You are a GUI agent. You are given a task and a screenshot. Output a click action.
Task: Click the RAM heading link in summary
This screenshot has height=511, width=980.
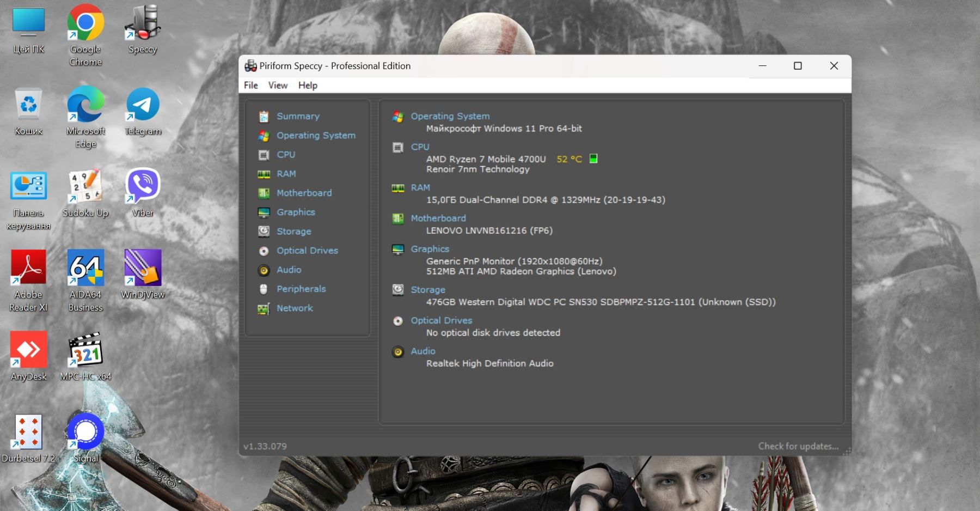(420, 187)
